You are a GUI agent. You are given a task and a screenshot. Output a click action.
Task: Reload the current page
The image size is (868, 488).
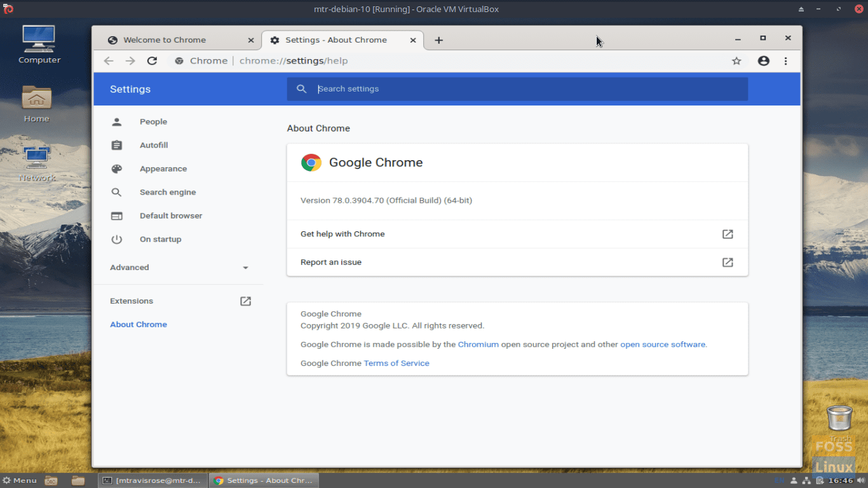tap(152, 61)
